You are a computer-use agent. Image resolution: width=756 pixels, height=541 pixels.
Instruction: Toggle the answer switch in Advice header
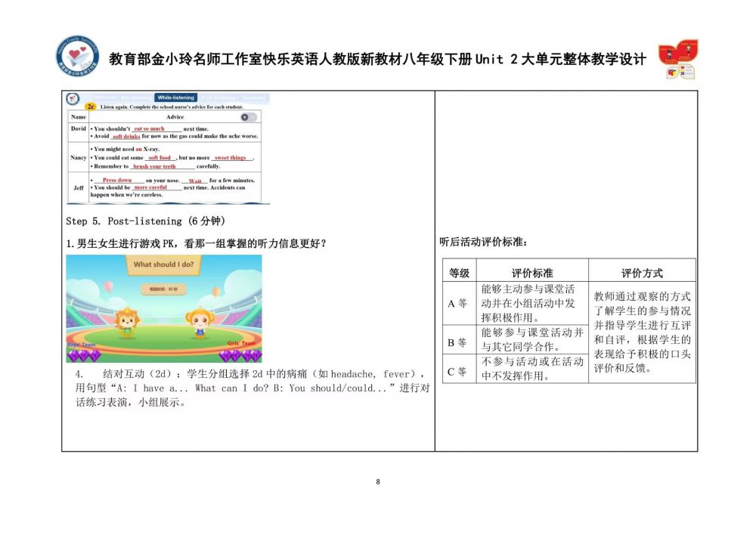pos(248,117)
